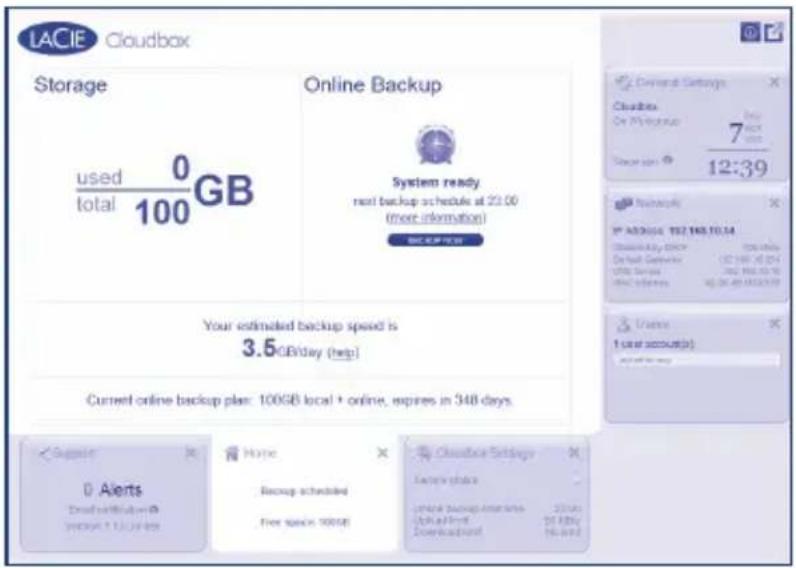This screenshot has height=568, width=796.
Task: Open the Users widget via its person icon
Action: [x=623, y=324]
